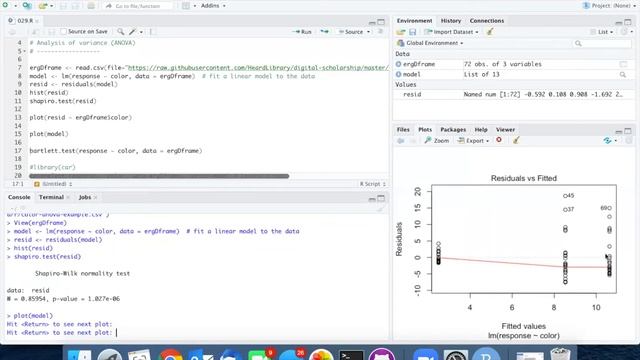Close the Jobs tab
640x360 pixels.
[x=95, y=198]
